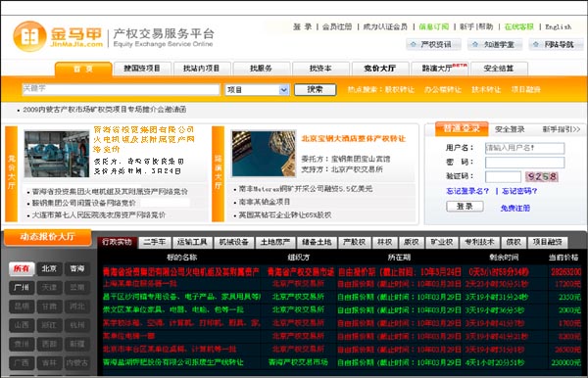
Task: Open the power plant machinery thumbnail
Action: coord(57,154)
